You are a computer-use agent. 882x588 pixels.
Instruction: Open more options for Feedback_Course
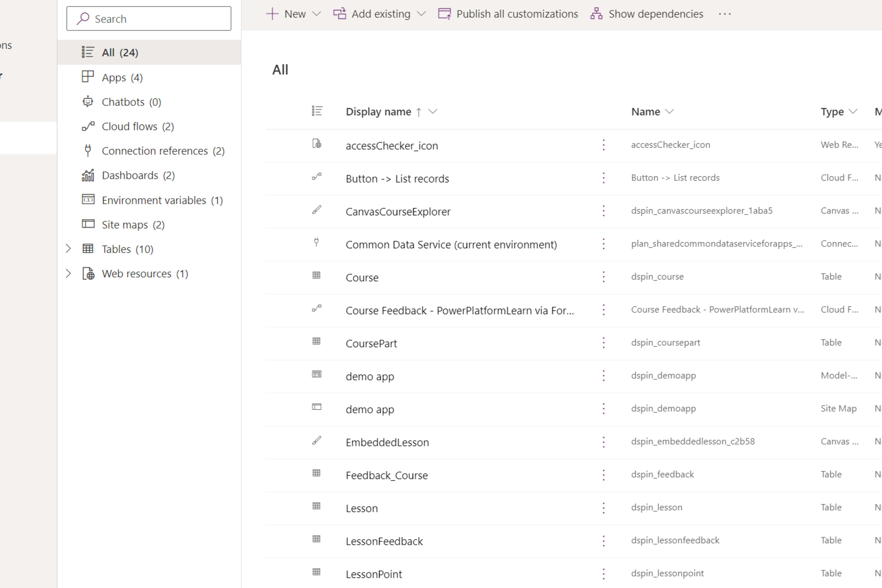click(604, 475)
